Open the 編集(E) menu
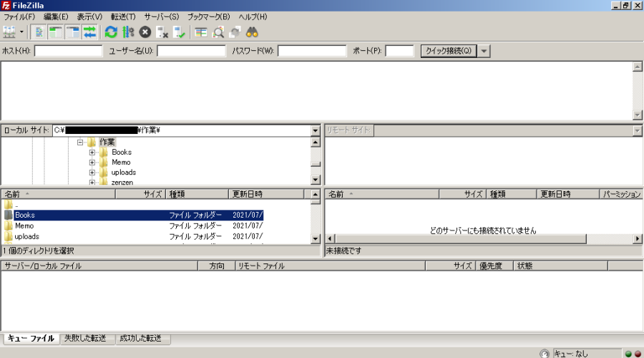644x358 pixels. 56,17
